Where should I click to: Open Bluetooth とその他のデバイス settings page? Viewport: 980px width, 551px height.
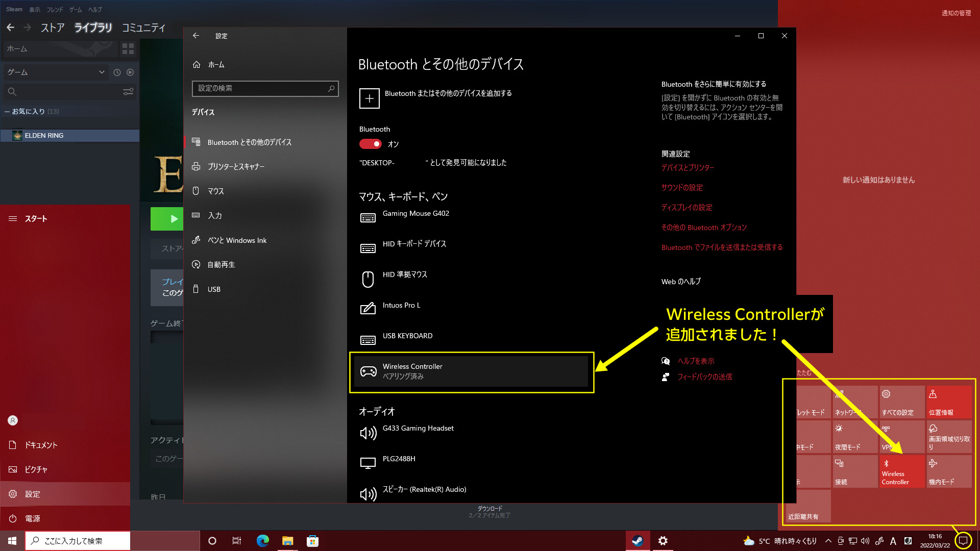click(265, 142)
